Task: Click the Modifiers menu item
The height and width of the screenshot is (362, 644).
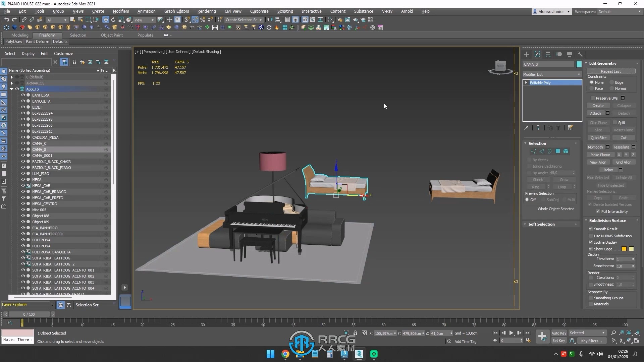Action: tap(120, 11)
